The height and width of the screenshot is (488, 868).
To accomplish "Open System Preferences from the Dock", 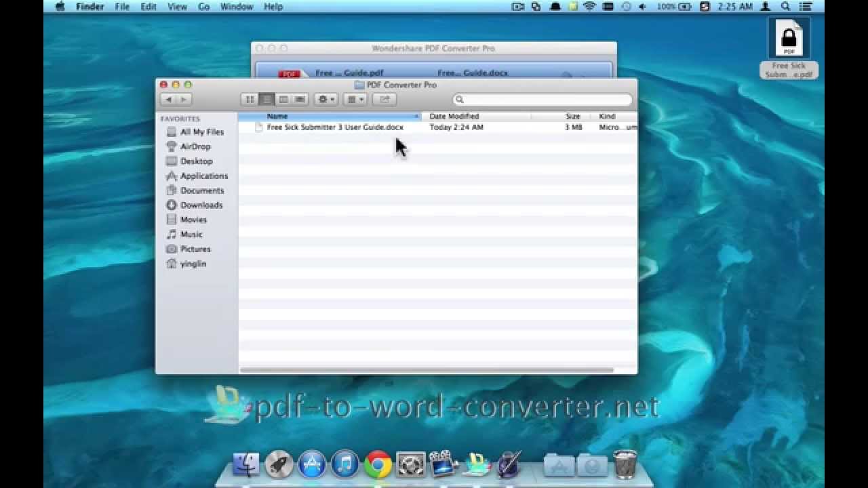I will click(411, 464).
